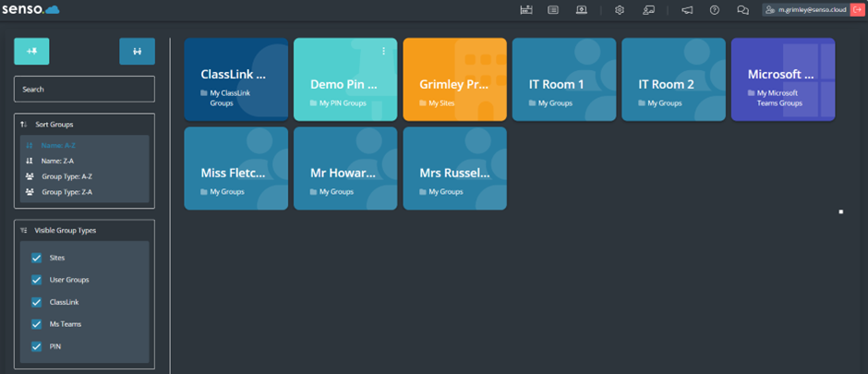This screenshot has width=868, height=374.
Task: Click the red logout icon
Action: [858, 10]
